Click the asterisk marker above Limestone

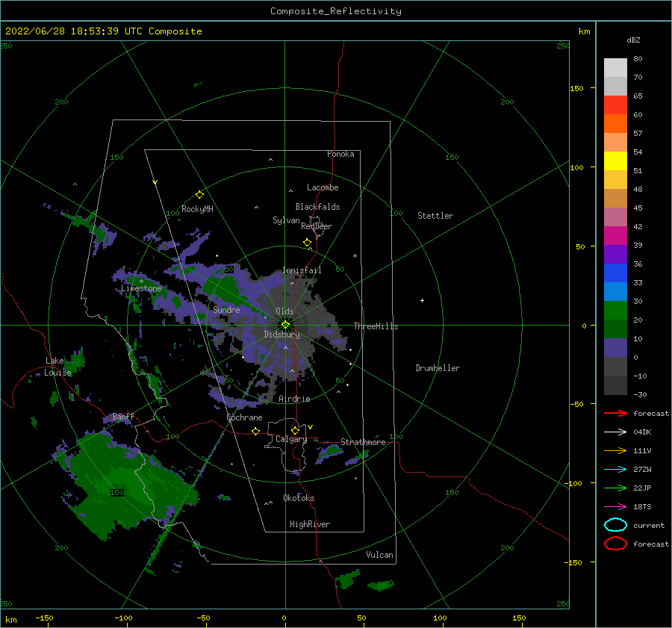click(141, 282)
